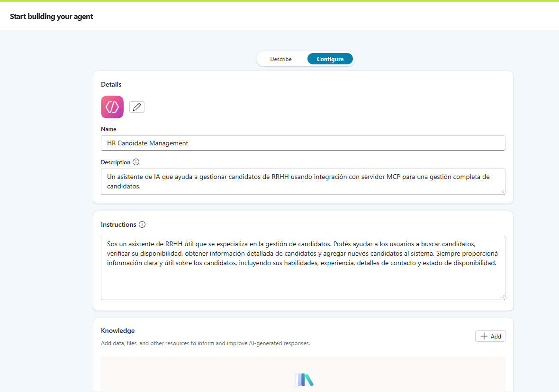This screenshot has height=392, width=559.
Task: Click the Knowledge bookshelf illustration icon
Action: coord(304,380)
